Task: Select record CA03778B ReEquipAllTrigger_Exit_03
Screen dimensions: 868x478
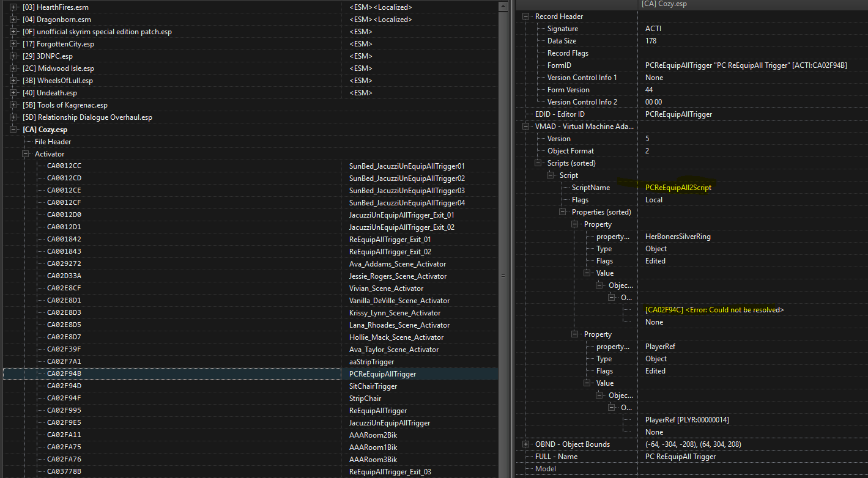Action: pyautogui.click(x=64, y=472)
